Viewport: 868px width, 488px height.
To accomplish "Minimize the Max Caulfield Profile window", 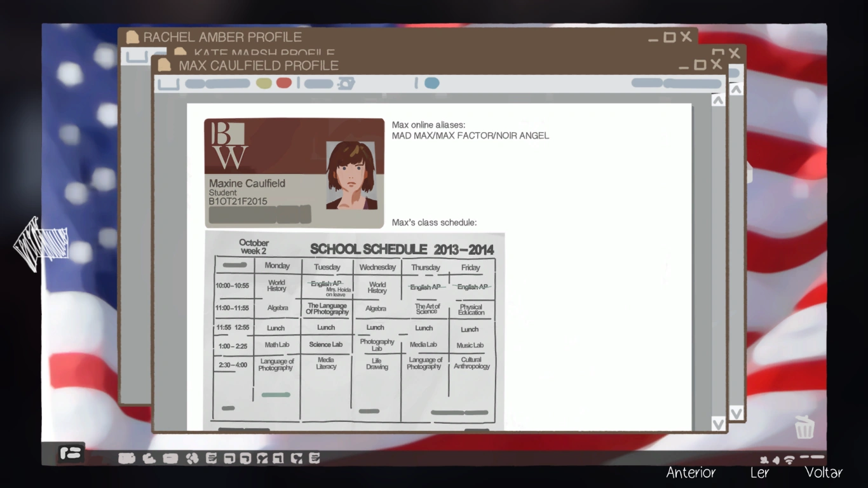I will coord(684,67).
